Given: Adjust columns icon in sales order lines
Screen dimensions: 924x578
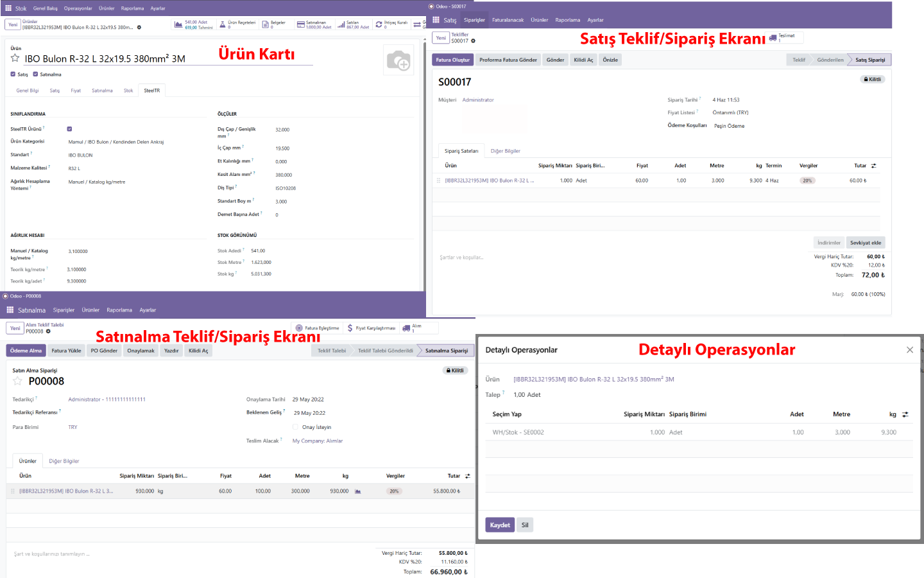Looking at the screenshot, I should tap(873, 166).
